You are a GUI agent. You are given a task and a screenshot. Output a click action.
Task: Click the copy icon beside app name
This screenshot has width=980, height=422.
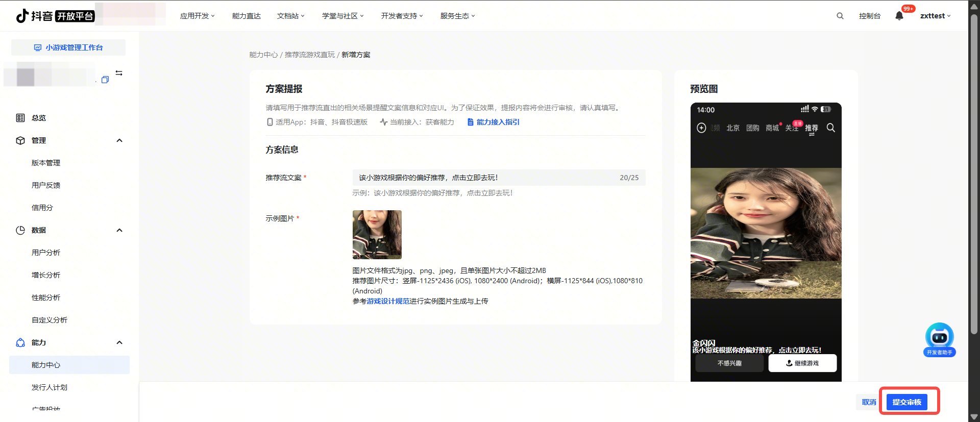pyautogui.click(x=105, y=80)
